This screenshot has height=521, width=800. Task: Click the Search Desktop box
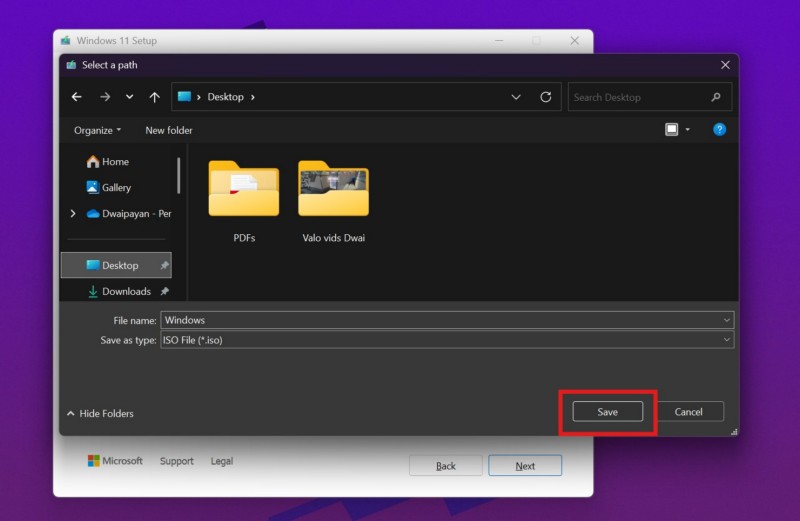[x=640, y=97]
